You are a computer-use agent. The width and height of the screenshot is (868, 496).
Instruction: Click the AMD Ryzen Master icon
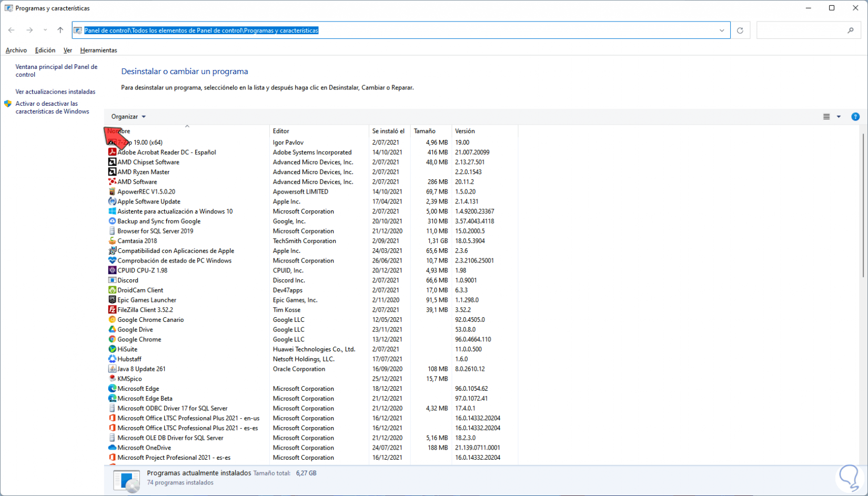(112, 172)
